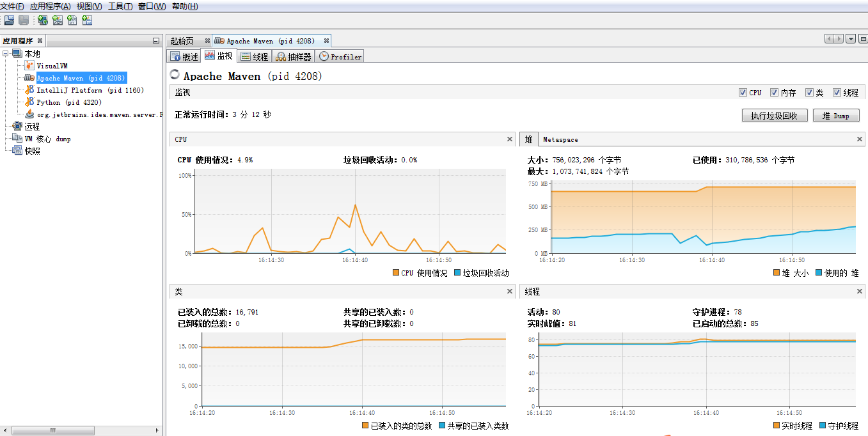This screenshot has height=436, width=868.
Task: Collapse the 本地 tree node
Action: (6, 54)
